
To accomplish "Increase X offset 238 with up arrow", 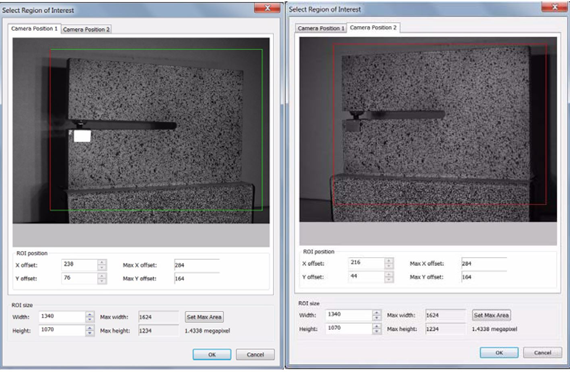I will pyautogui.click(x=102, y=262).
